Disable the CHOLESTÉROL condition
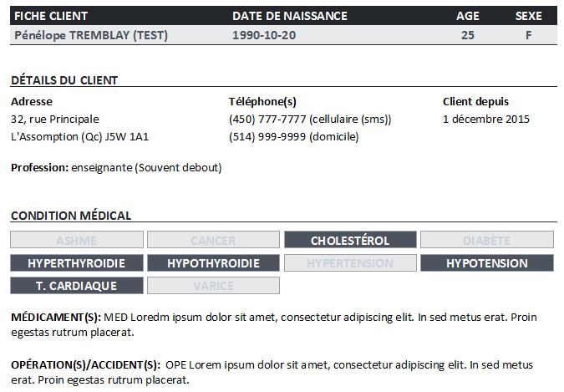 350,241
